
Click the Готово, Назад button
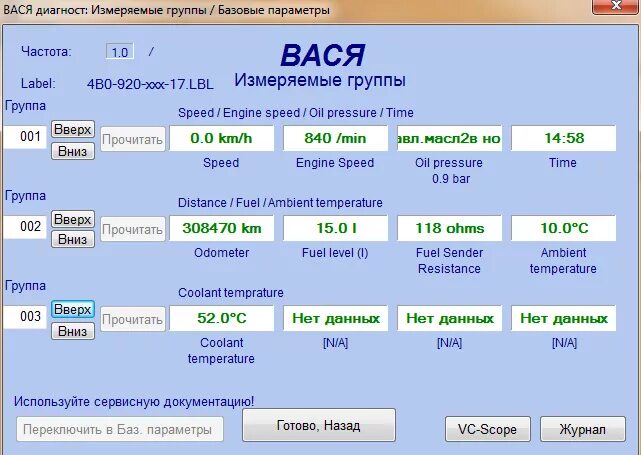[319, 426]
